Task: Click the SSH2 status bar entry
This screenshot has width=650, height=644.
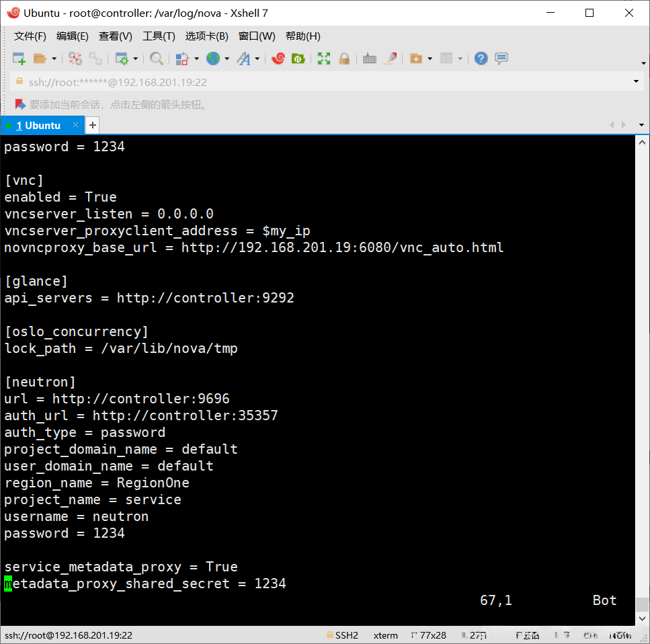Action: [x=342, y=635]
